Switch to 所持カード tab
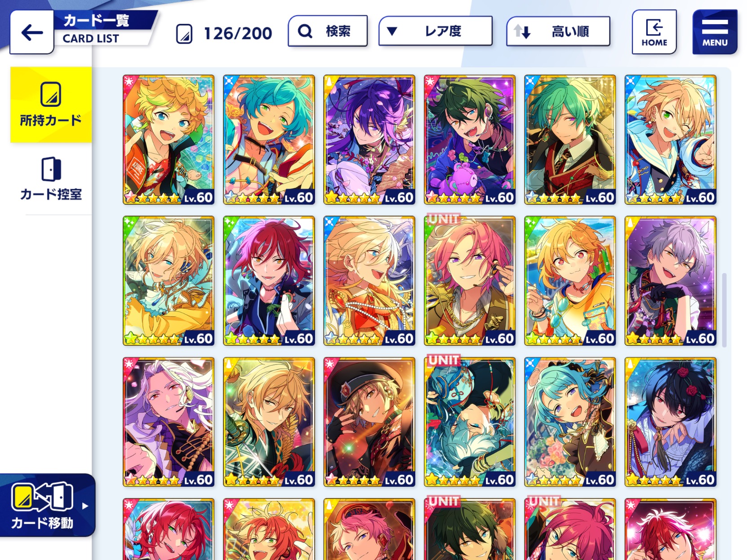 point(51,105)
